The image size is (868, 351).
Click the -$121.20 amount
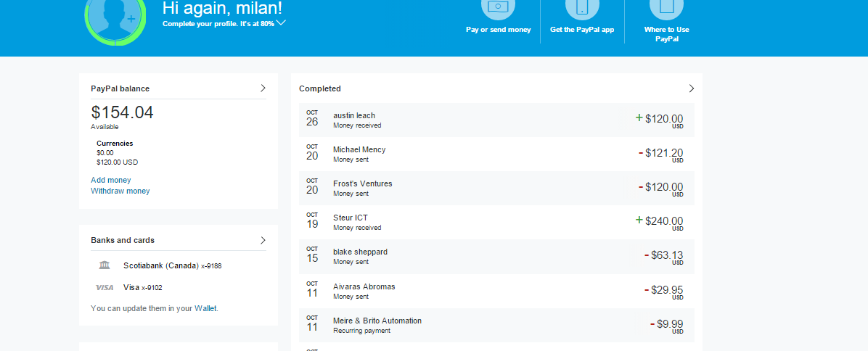660,153
